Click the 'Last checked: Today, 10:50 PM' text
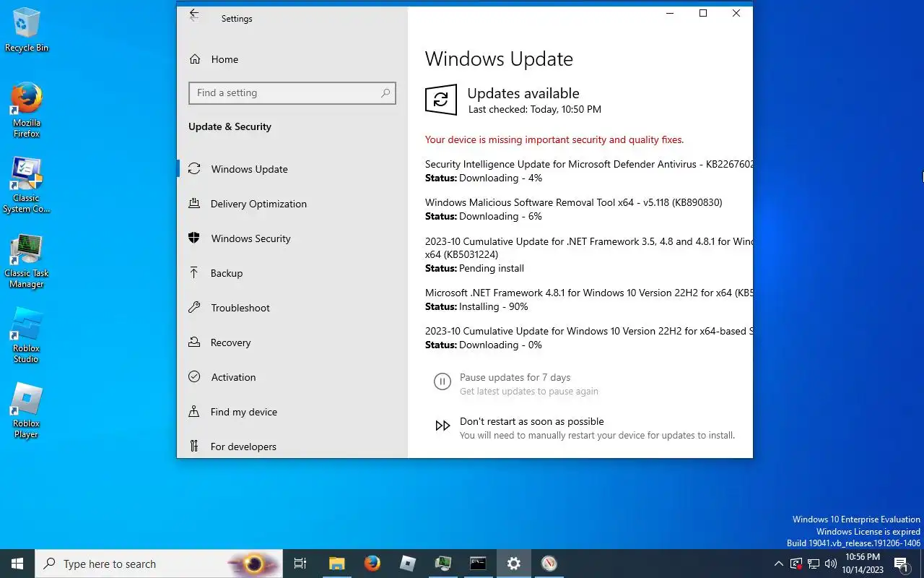 click(535, 109)
